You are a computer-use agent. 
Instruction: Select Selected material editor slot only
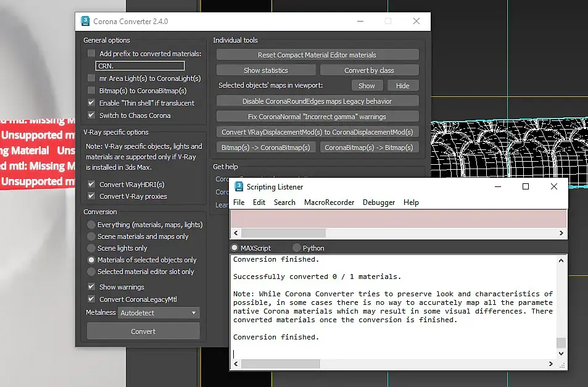(91, 271)
